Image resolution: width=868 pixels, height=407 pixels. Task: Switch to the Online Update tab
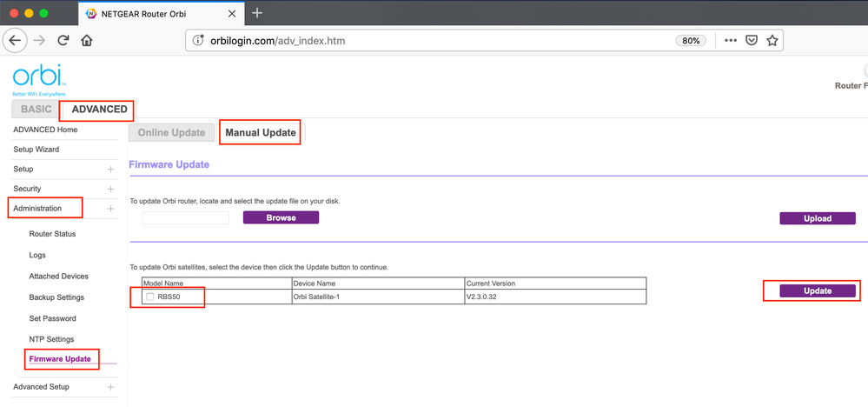click(171, 133)
